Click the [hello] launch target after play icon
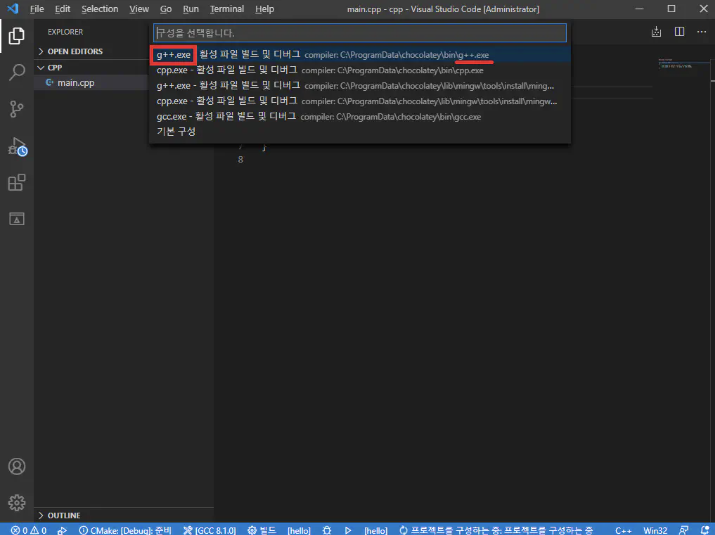The width and height of the screenshot is (715, 535). click(376, 530)
